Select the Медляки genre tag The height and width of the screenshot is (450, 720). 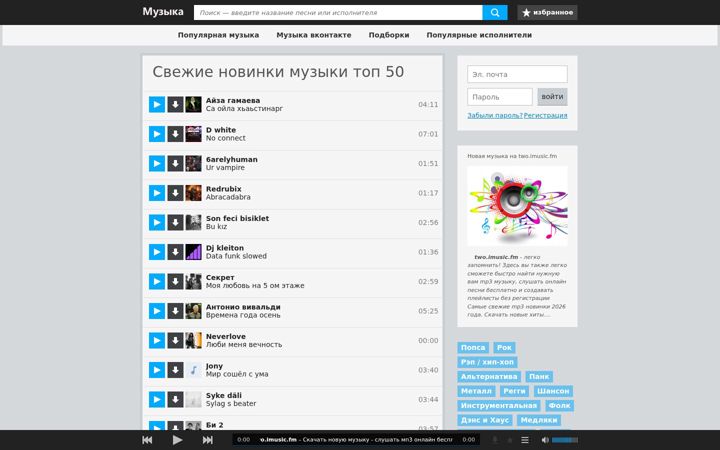pyautogui.click(x=539, y=420)
